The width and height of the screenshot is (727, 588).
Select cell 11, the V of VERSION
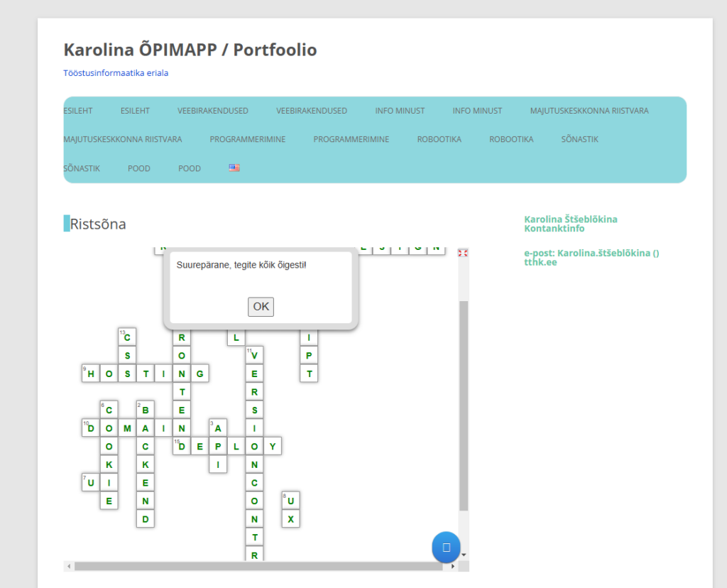tap(254, 355)
